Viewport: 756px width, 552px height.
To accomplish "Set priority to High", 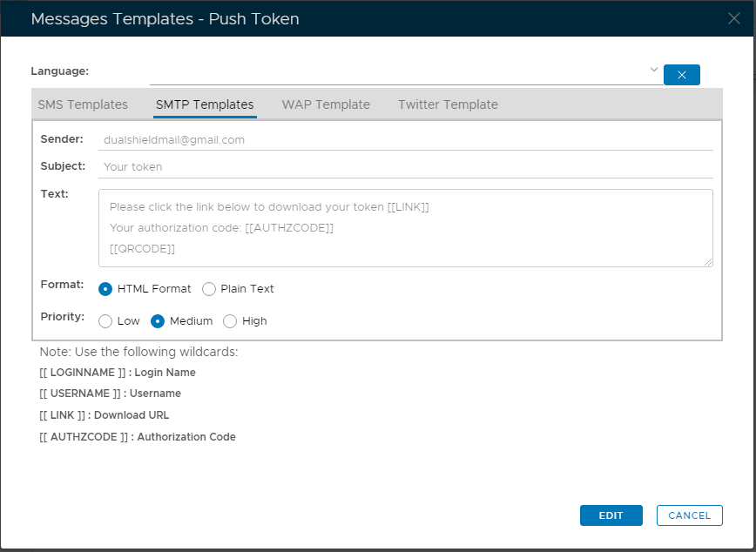I will pos(230,321).
